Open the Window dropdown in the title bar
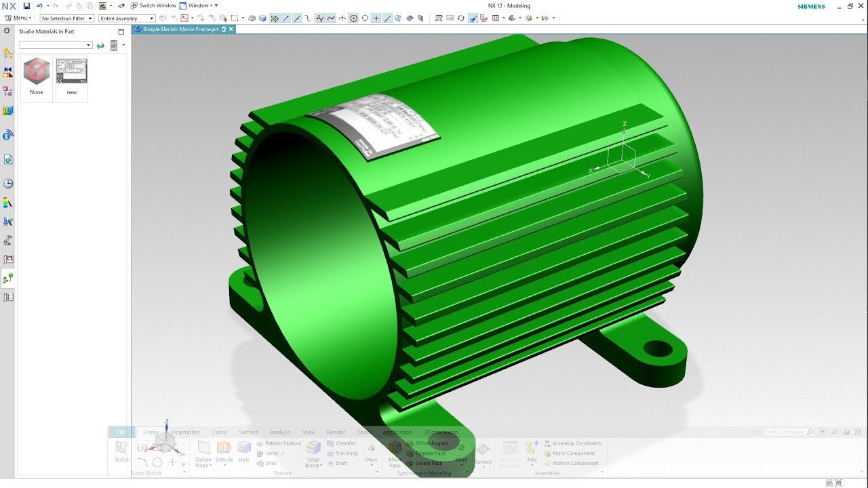 [x=199, y=6]
